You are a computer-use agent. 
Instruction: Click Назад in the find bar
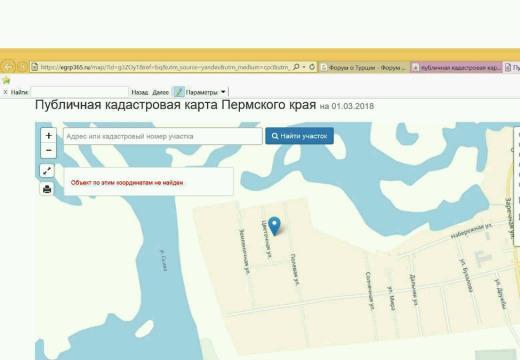click(140, 92)
